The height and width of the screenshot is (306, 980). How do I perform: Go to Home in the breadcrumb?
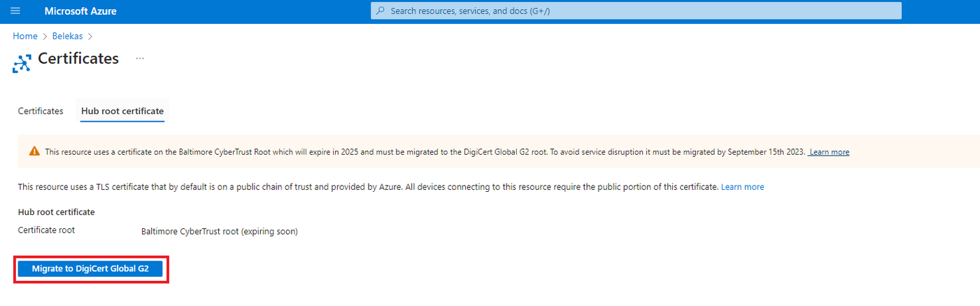click(24, 36)
